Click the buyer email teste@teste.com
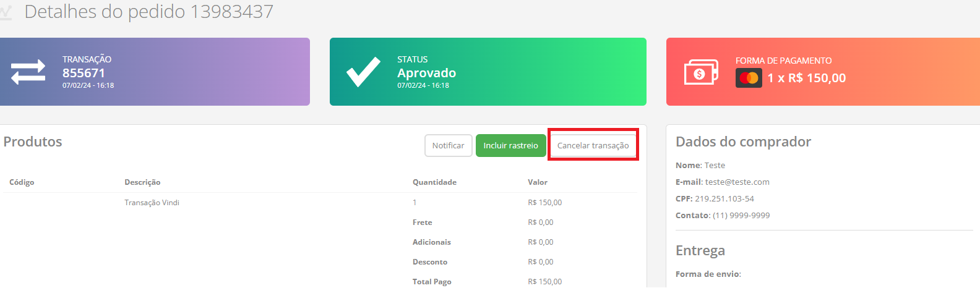The image size is (980, 288). pyautogui.click(x=737, y=182)
